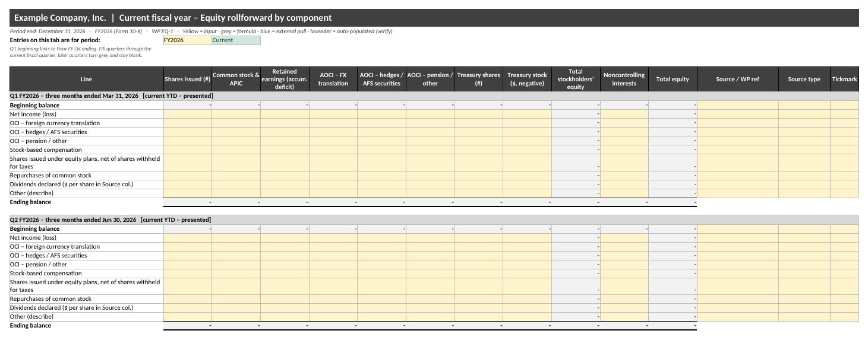This screenshot has width=868, height=340.
Task: Select the 'Total equity' column header
Action: [x=673, y=80]
